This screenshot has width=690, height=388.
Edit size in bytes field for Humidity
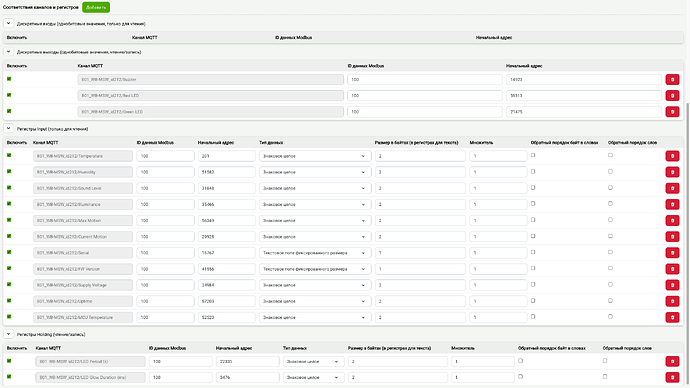[420, 172]
